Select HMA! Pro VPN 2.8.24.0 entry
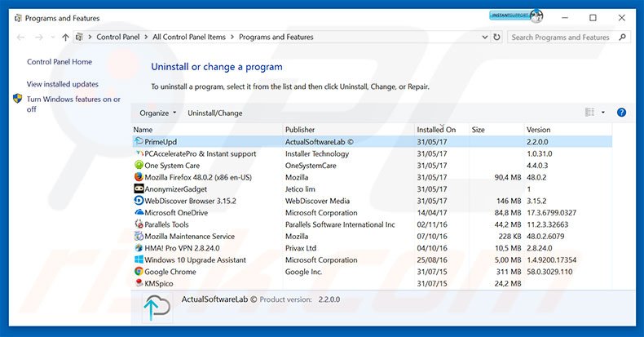 (372, 248)
